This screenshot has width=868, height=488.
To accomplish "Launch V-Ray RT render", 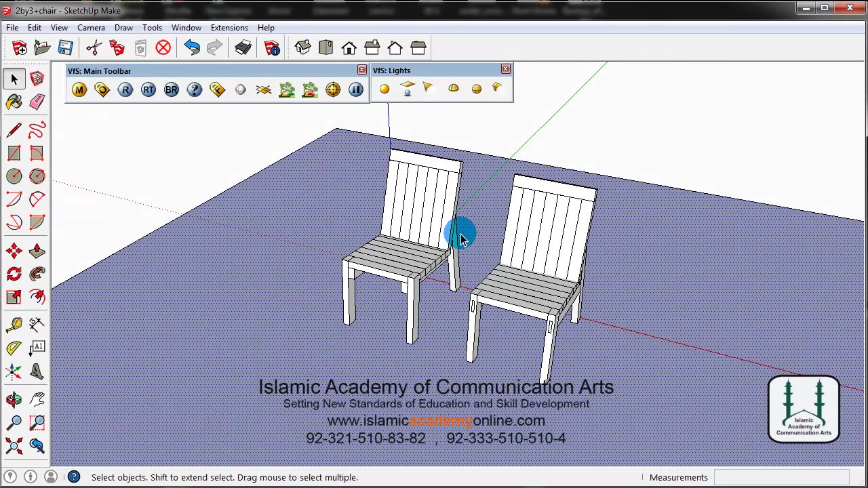I will tap(149, 89).
